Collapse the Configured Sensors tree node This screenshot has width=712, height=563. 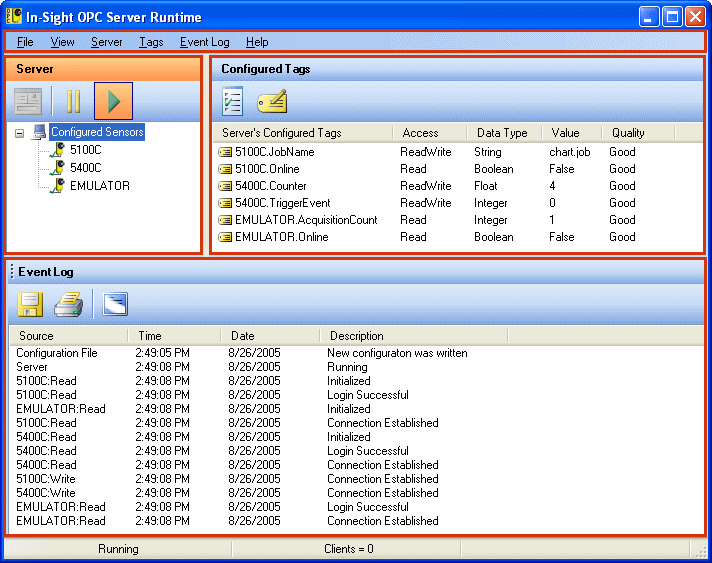point(20,133)
